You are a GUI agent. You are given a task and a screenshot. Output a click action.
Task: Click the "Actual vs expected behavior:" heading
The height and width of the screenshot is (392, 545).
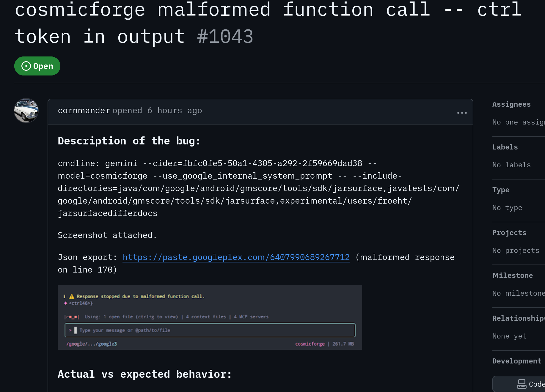click(x=145, y=374)
